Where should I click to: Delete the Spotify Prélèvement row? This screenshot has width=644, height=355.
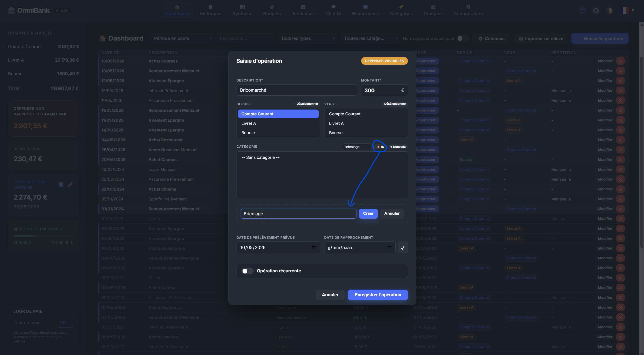pyautogui.click(x=620, y=199)
